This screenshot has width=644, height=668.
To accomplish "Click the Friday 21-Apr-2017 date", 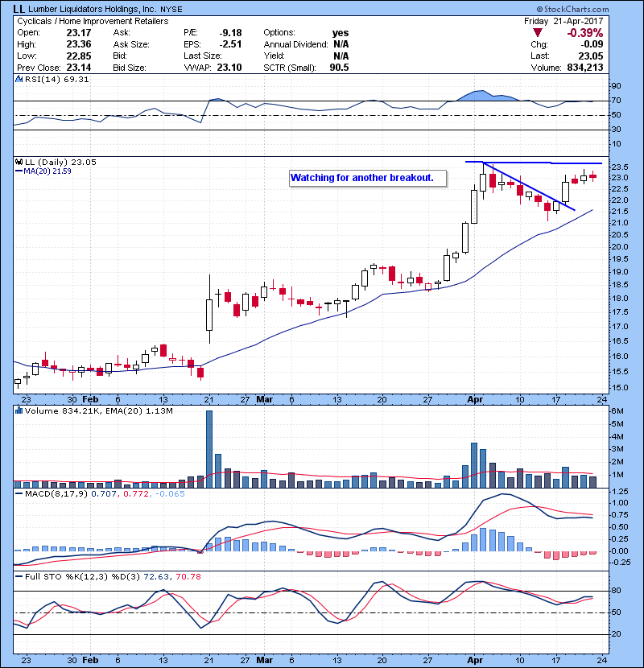I will 563,21.
